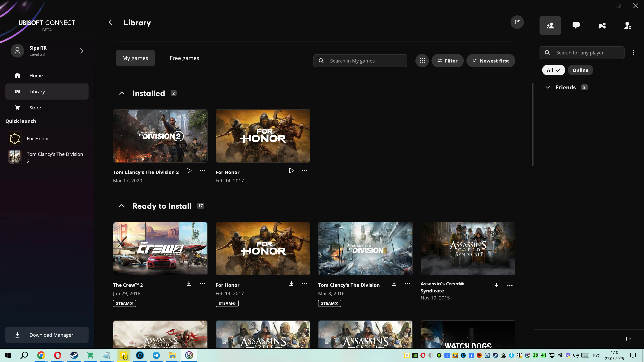The height and width of the screenshot is (362, 644).
Task: Open more options for The Division 2
Action: click(202, 171)
